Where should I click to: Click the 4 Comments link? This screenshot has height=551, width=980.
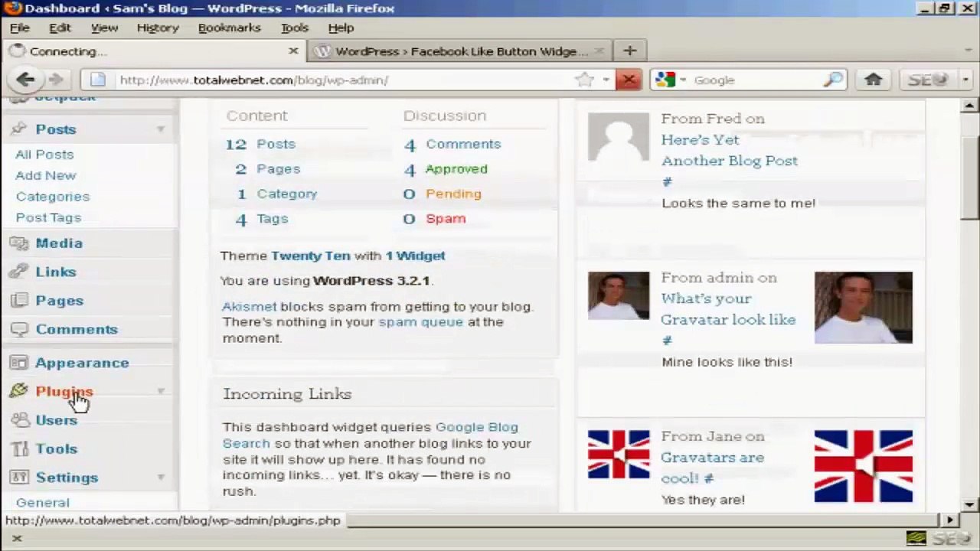pos(452,144)
